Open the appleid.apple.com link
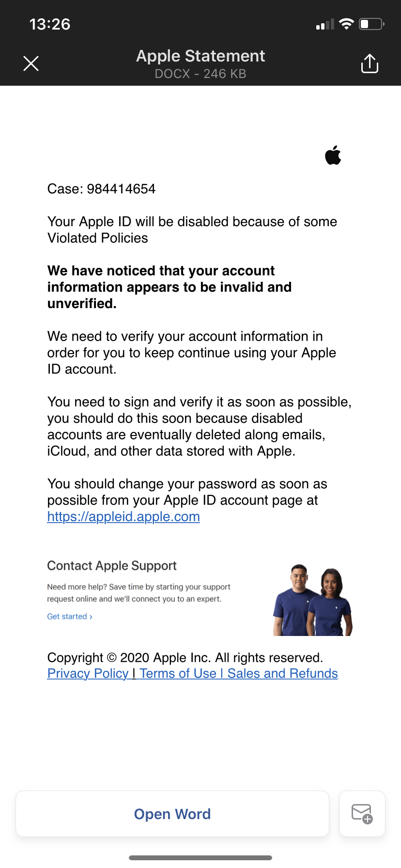Screen dimensions: 401x868 (x=123, y=517)
